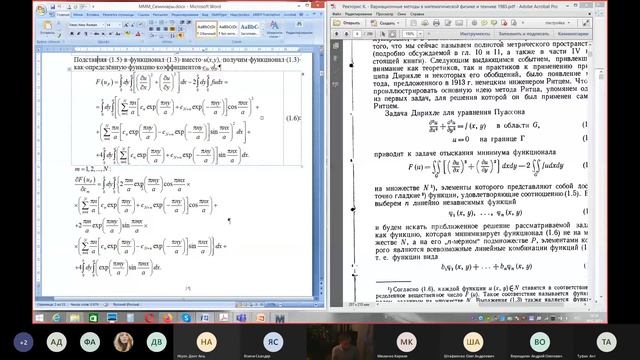The height and width of the screenshot is (360, 640).
Task: Click the Bullets list icon in Word
Action: (151, 22)
